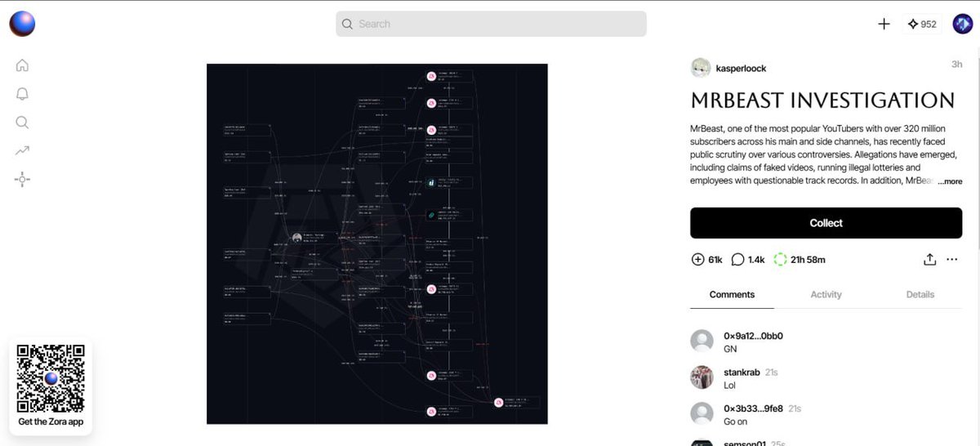Screen dimensions: 980x446
Task: Open stankrab's profile link
Action: (742, 372)
